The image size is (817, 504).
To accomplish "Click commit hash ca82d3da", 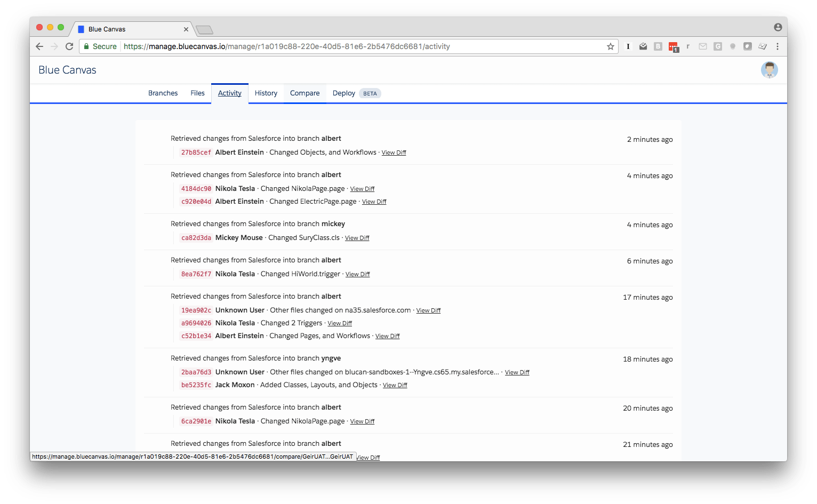I will (196, 238).
